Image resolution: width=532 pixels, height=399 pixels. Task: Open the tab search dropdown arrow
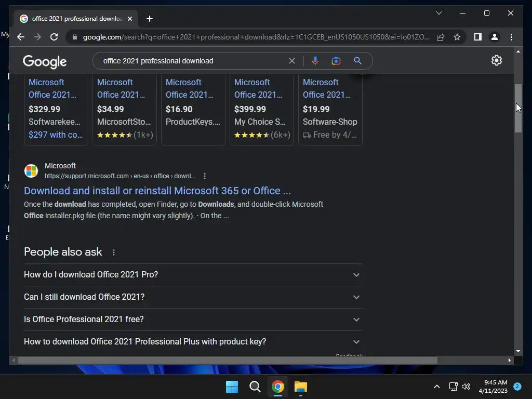438,13
